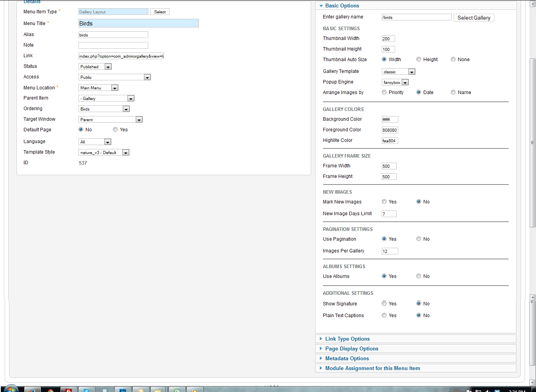
Task: Open the Template Style dropdown
Action: [104, 152]
